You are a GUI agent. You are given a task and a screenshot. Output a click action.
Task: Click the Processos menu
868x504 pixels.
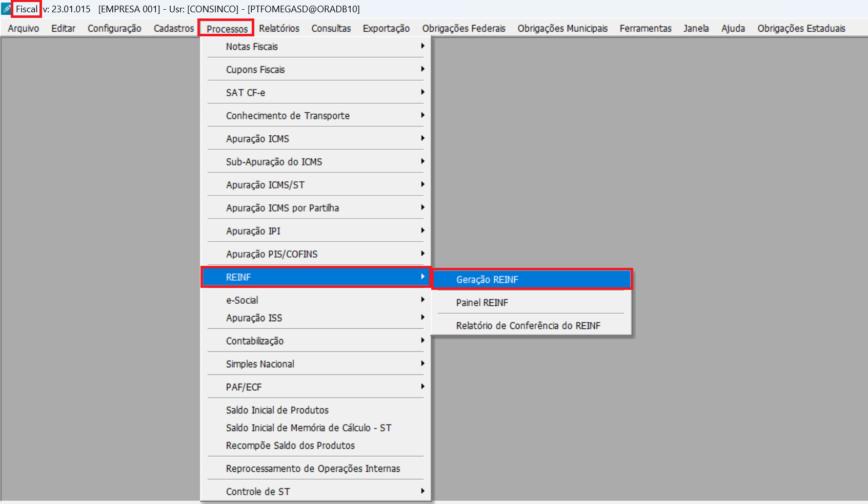pos(227,29)
